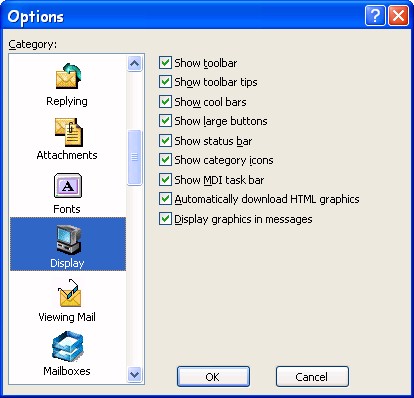Viewport: 414px width, 398px height.
Task: Click the category list scroll up arrow
Action: click(135, 63)
